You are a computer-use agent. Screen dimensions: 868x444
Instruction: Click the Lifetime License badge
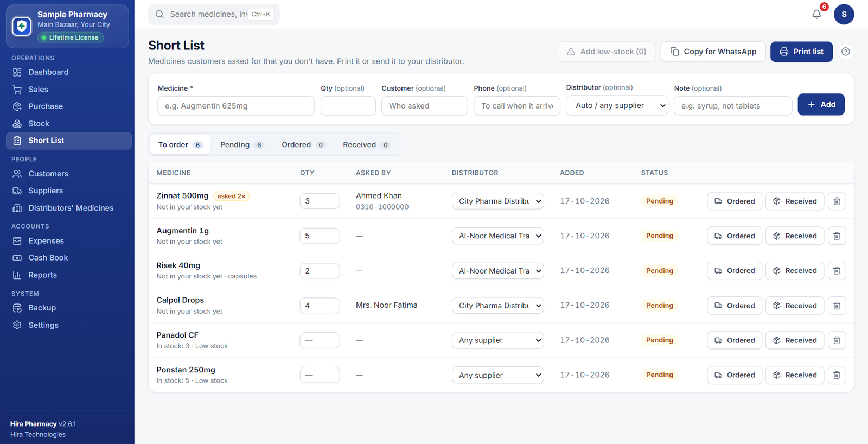[x=71, y=37]
